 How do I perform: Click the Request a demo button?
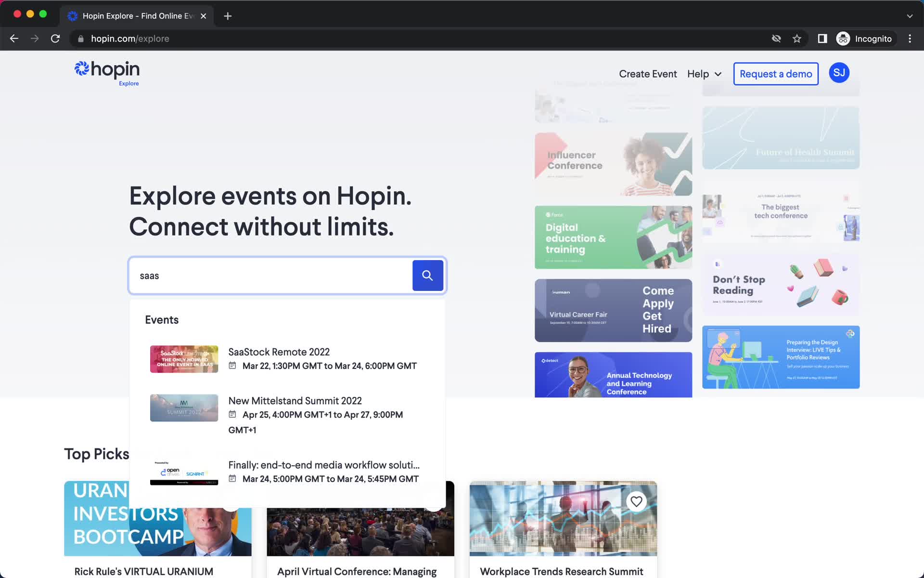pyautogui.click(x=776, y=73)
